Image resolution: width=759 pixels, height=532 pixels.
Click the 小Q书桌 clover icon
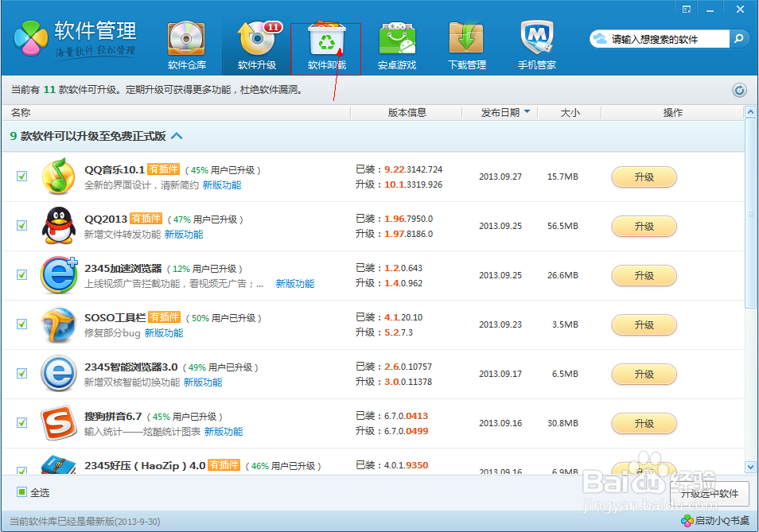click(687, 521)
